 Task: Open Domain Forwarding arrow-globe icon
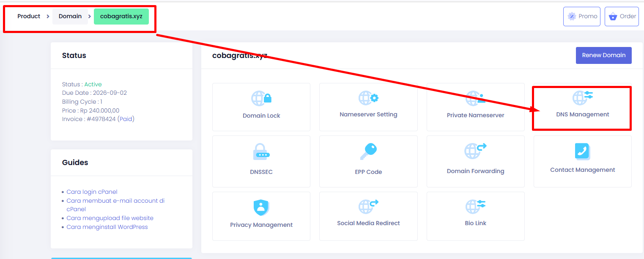pos(475,151)
